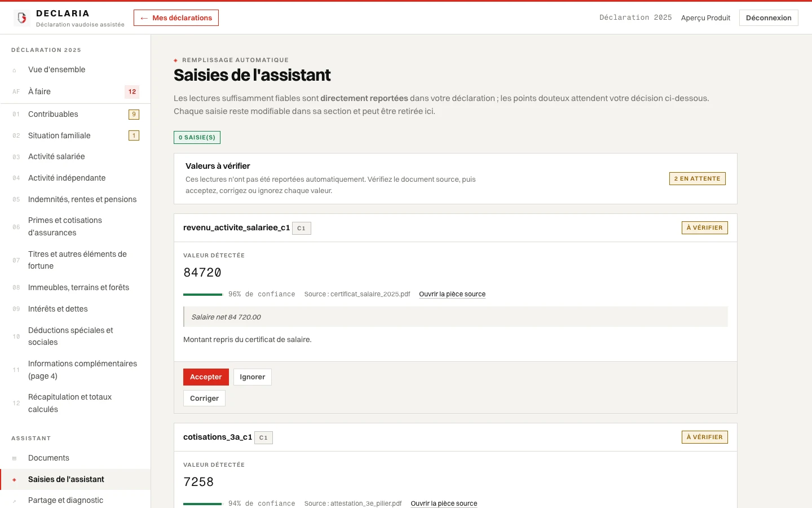This screenshot has width=812, height=508.
Task: Click À VÉRIFIER badge on revenu_activite_salariee_c1
Action: tap(704, 227)
